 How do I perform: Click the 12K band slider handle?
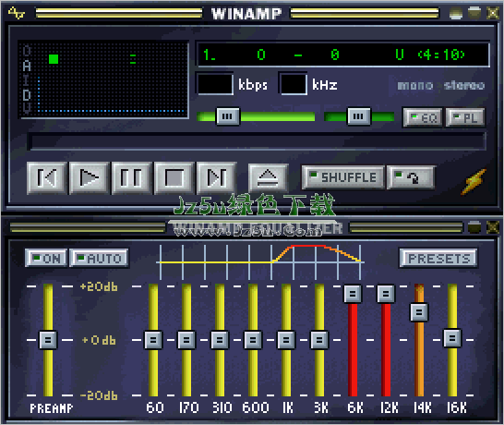[386, 294]
